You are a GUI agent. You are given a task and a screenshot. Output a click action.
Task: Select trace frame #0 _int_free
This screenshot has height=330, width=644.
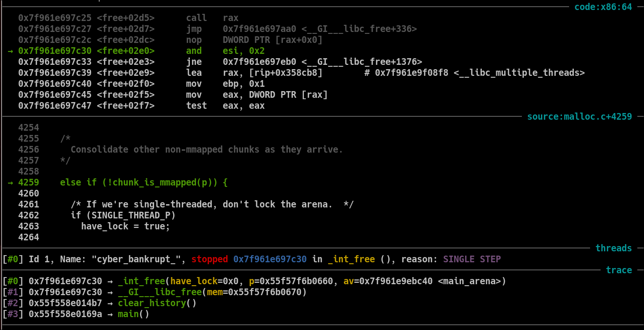point(144,281)
